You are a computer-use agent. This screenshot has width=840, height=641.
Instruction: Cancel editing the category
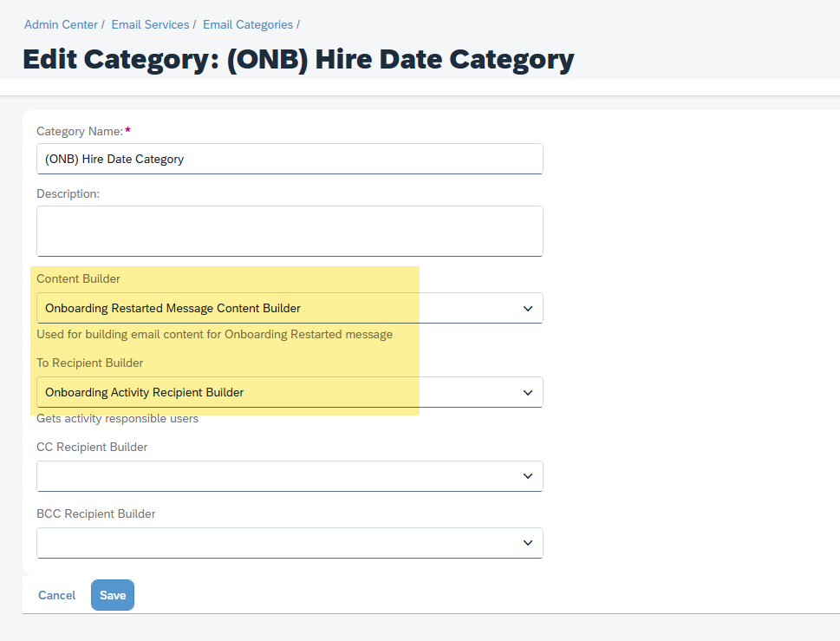(x=57, y=595)
